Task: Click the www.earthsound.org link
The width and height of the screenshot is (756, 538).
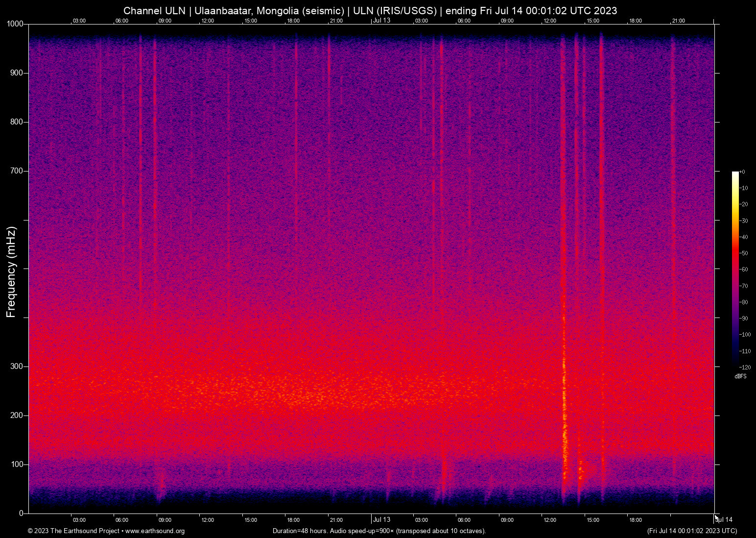Action: 157,531
